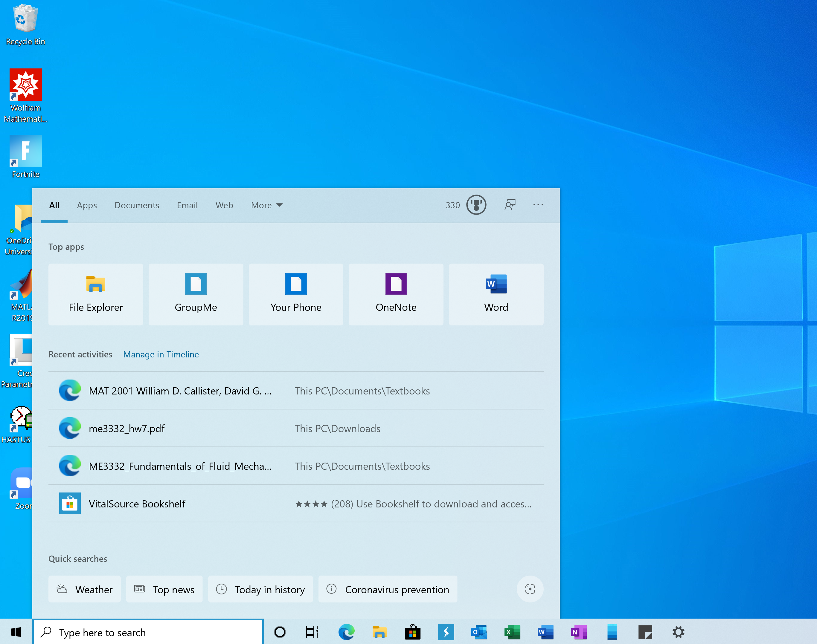Open Microsoft Store from taskbar
The width and height of the screenshot is (817, 644).
(x=412, y=632)
